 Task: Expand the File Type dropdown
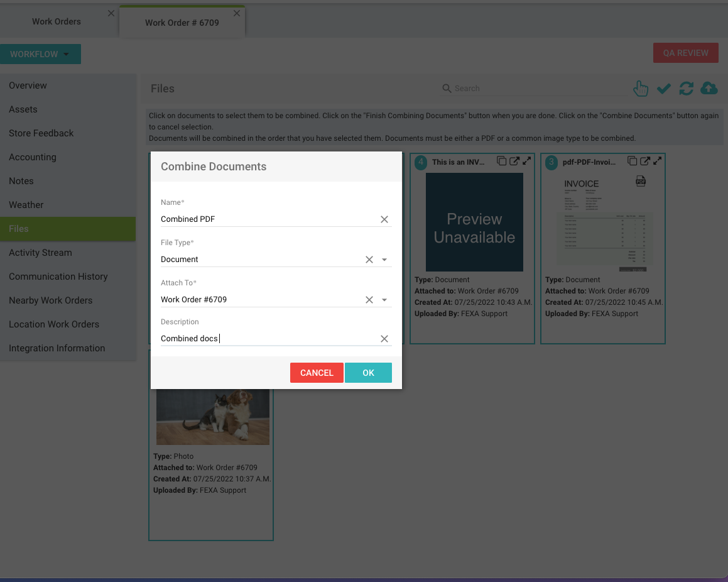384,260
